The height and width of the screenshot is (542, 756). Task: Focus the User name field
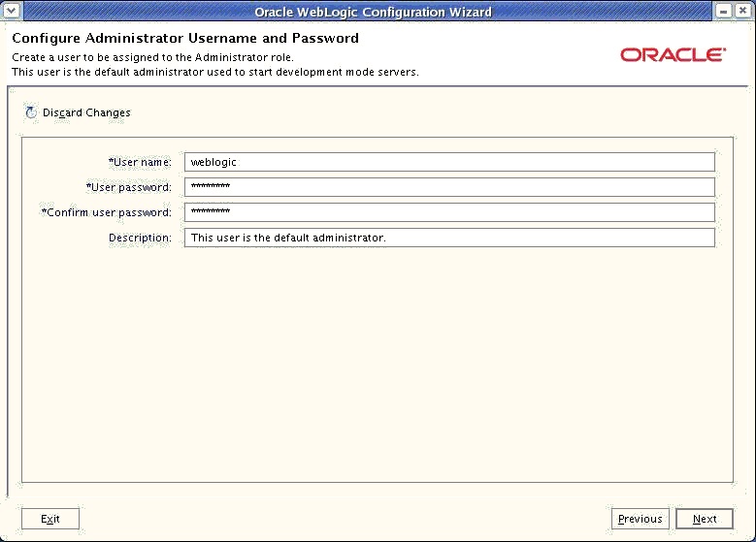tap(449, 162)
